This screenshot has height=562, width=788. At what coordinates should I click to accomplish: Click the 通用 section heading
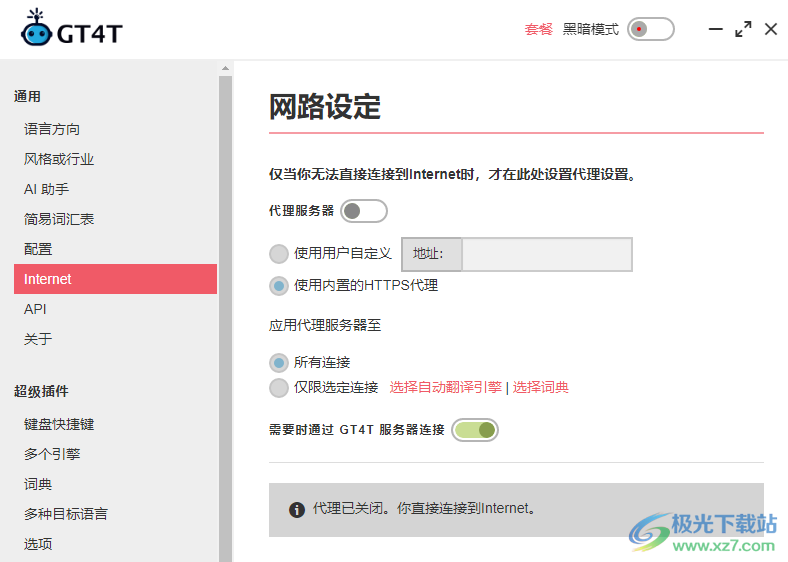click(x=27, y=97)
